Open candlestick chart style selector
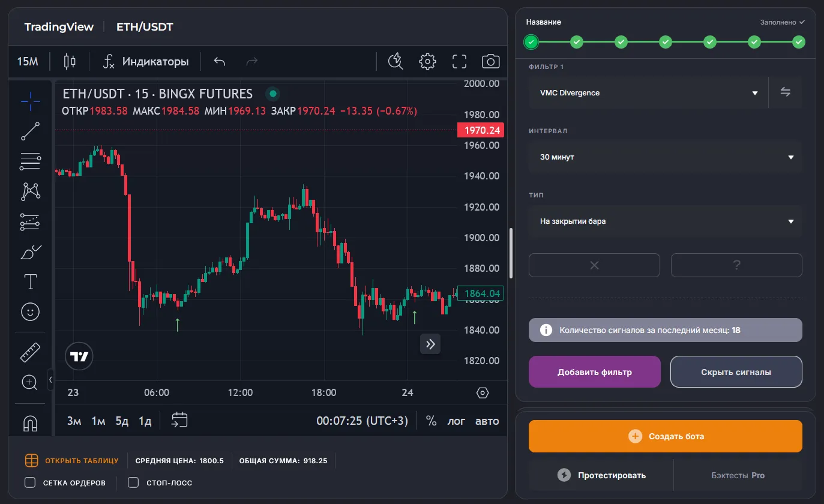The width and height of the screenshot is (824, 504). point(70,61)
